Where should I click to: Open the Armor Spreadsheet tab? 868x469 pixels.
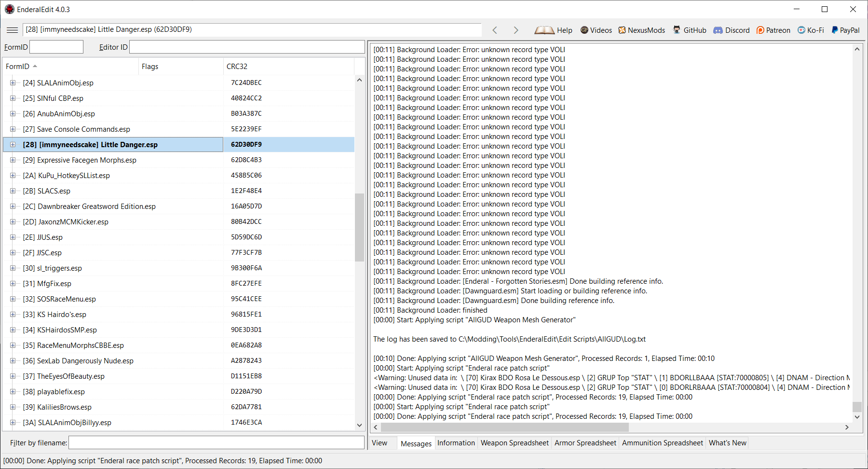[x=585, y=443]
